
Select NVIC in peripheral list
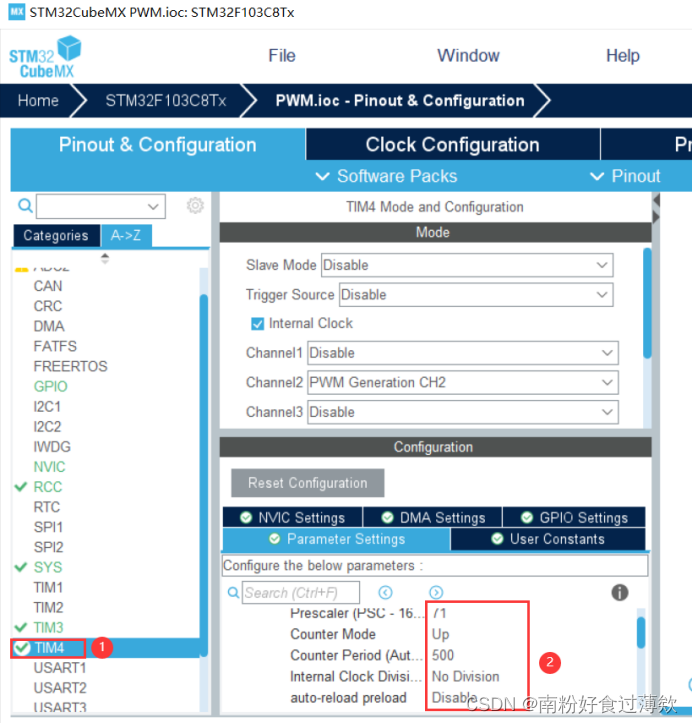point(49,467)
